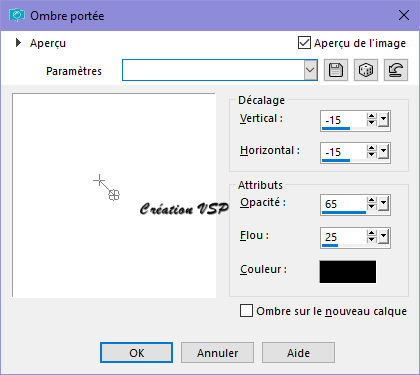Toggle the Aperçu de l'image checkbox

[304, 43]
